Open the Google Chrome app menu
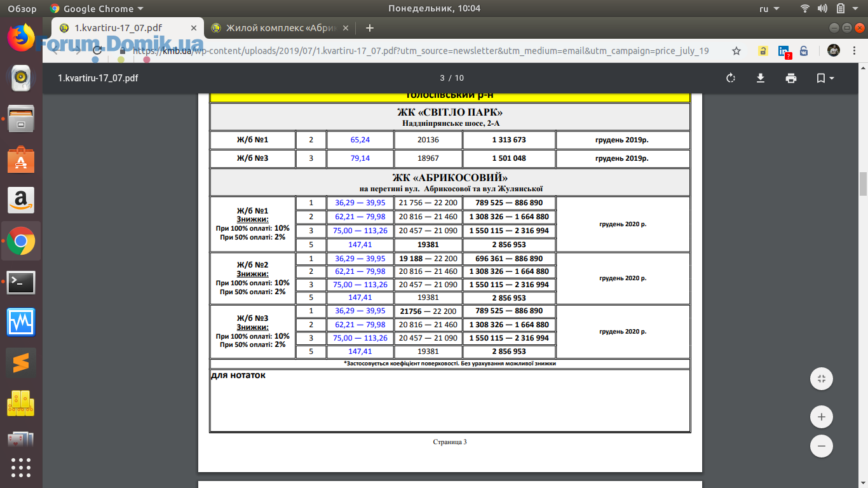 [97, 8]
